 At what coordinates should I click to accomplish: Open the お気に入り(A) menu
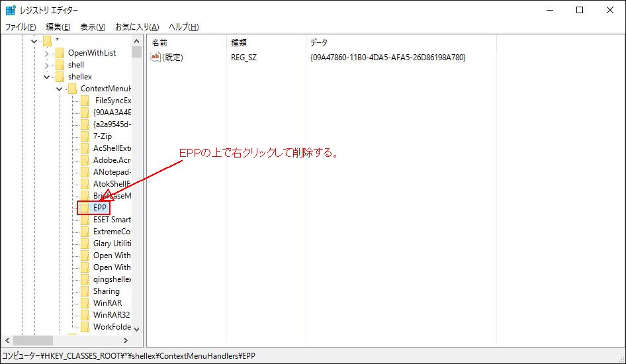point(137,27)
